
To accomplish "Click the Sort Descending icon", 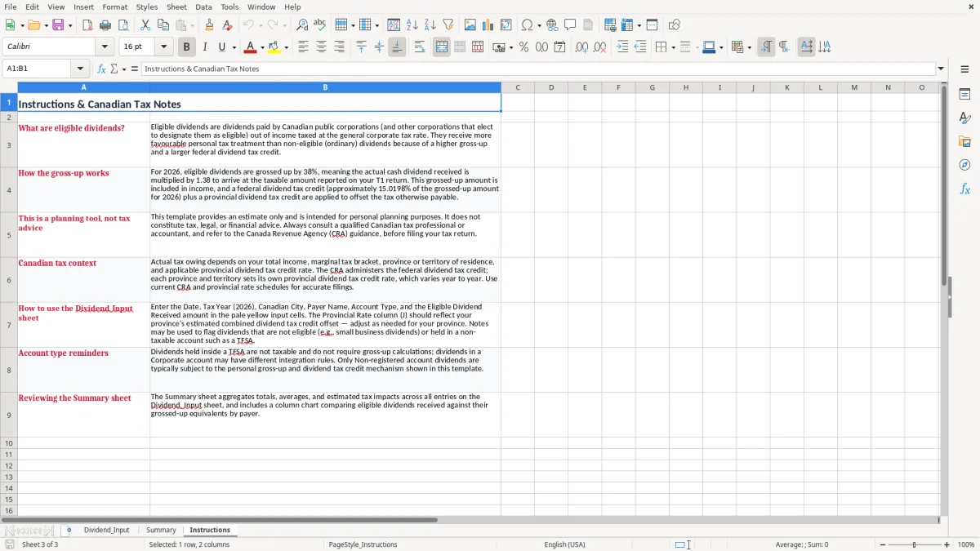I will pyautogui.click(x=430, y=25).
